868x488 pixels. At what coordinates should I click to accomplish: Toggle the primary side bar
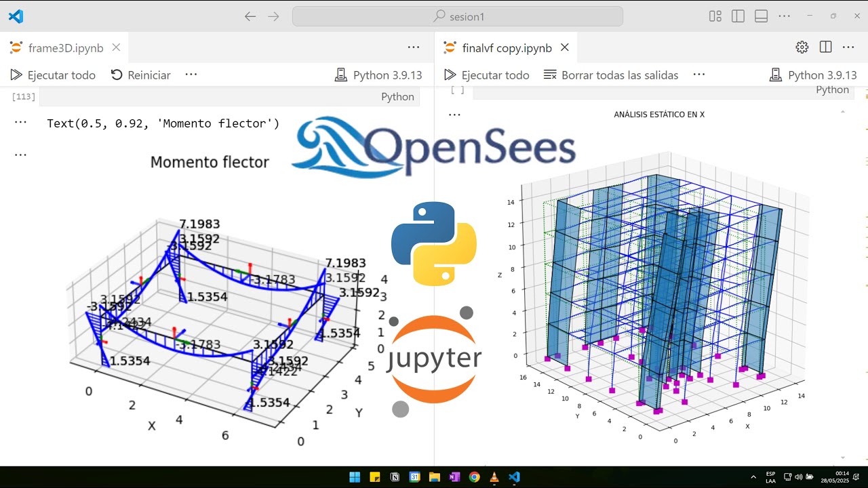point(738,16)
